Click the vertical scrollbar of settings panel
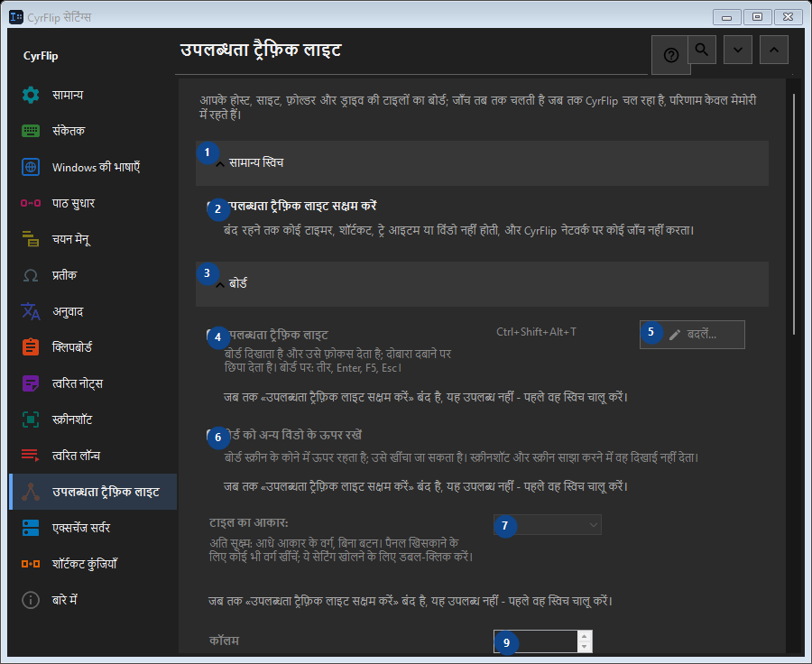 (x=794, y=214)
